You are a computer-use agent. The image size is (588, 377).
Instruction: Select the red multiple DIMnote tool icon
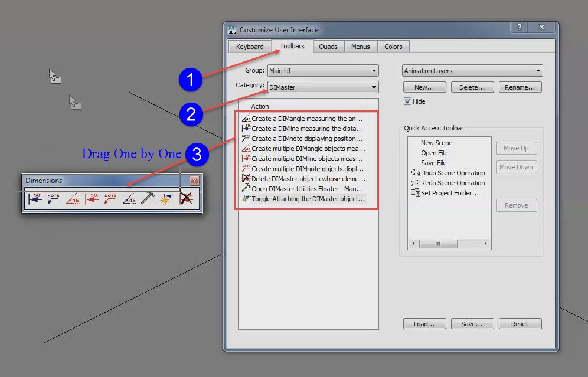[x=111, y=198]
